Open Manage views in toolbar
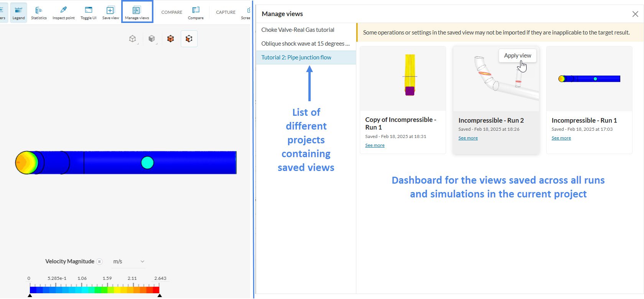 point(137,12)
